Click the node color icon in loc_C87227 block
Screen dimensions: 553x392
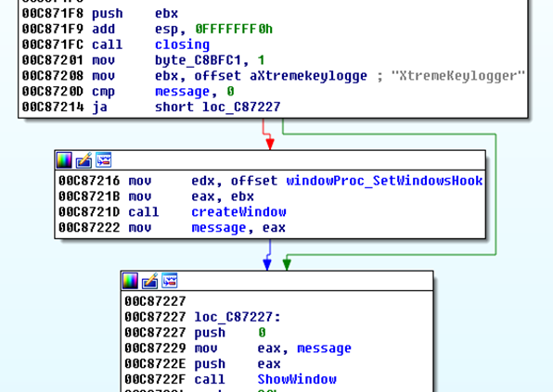[x=130, y=281]
